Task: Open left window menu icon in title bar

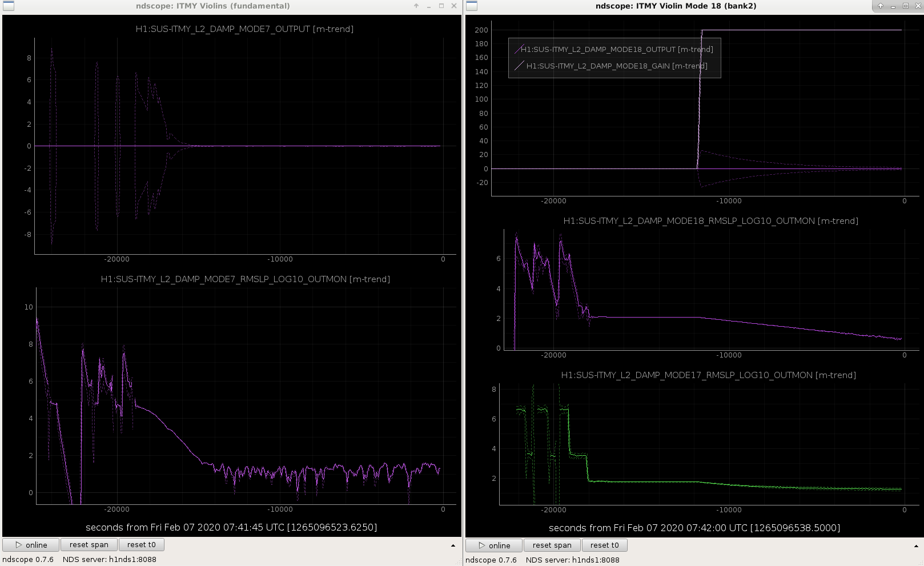Action: [x=8, y=6]
